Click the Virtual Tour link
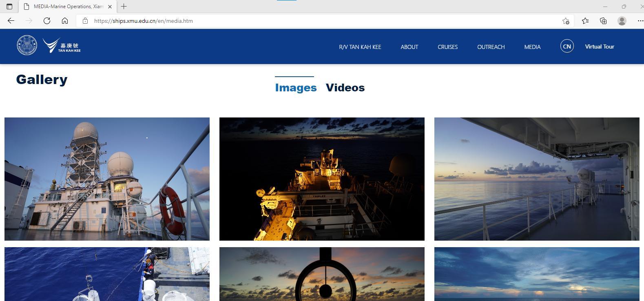The width and height of the screenshot is (644, 301). (x=599, y=46)
